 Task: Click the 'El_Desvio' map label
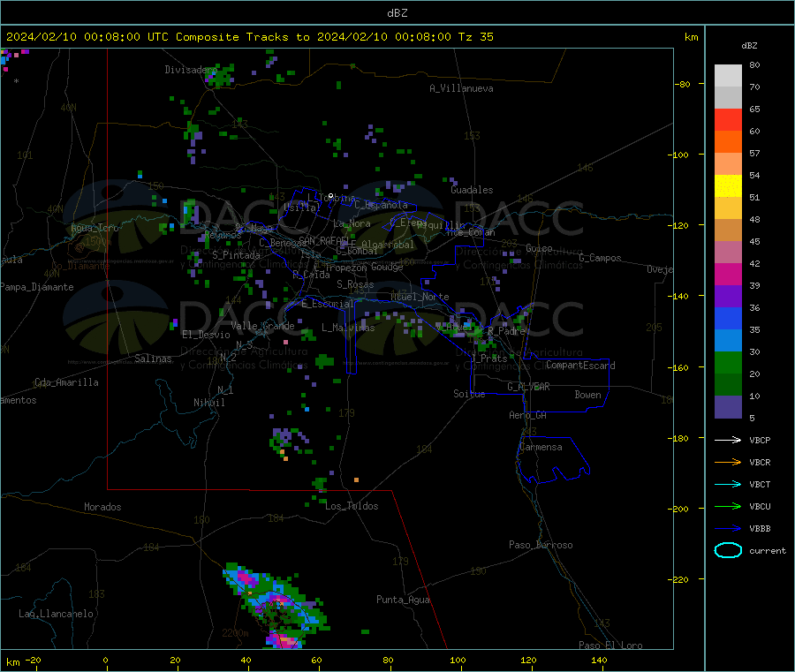pos(206,335)
